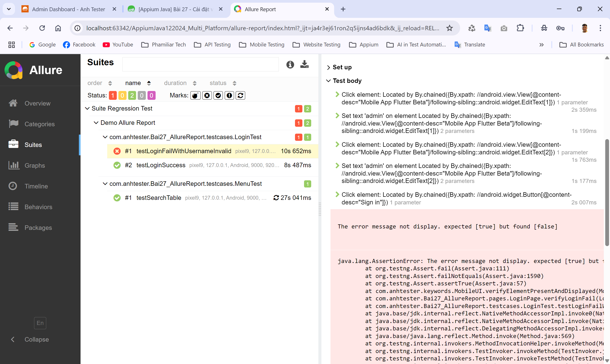Go to the Behaviors page
The image size is (610, 364).
[x=38, y=207]
